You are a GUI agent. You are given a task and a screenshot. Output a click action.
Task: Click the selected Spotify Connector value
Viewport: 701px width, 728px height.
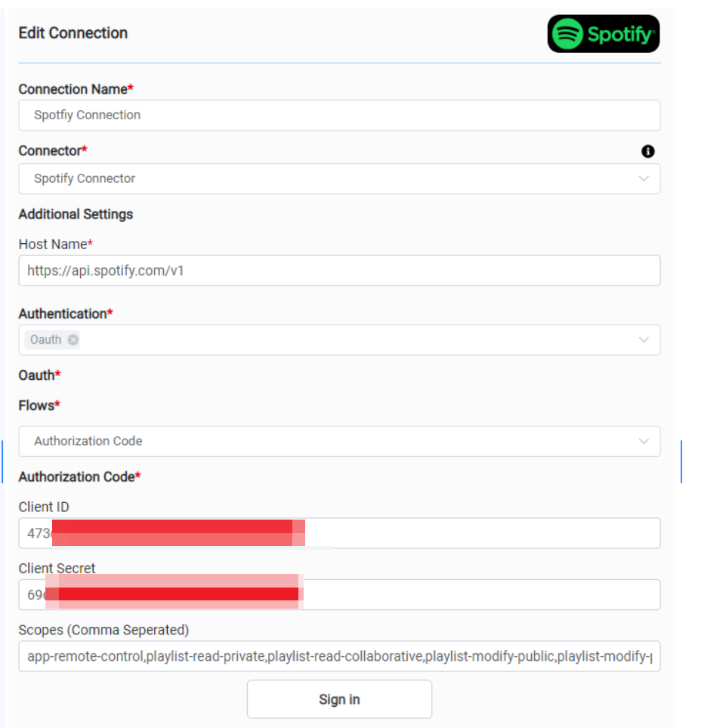tap(85, 179)
